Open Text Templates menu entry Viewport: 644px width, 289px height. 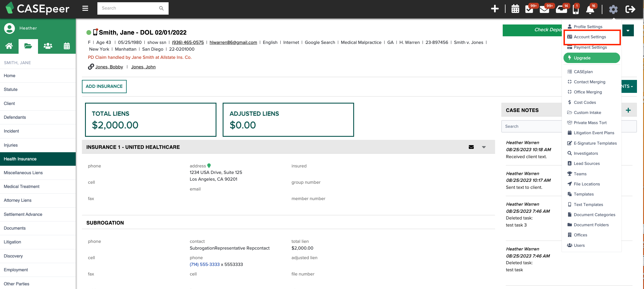[588, 205]
